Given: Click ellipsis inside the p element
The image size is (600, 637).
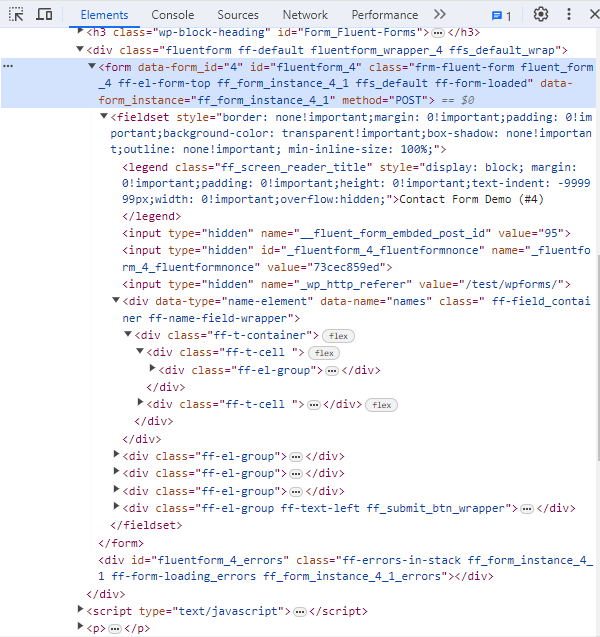Looking at the screenshot, I should [x=115, y=628].
